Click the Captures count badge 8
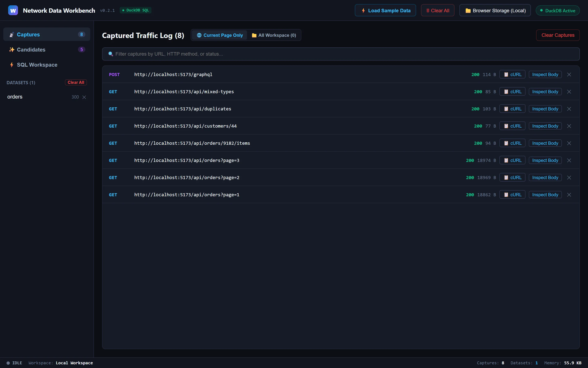 [x=82, y=34]
